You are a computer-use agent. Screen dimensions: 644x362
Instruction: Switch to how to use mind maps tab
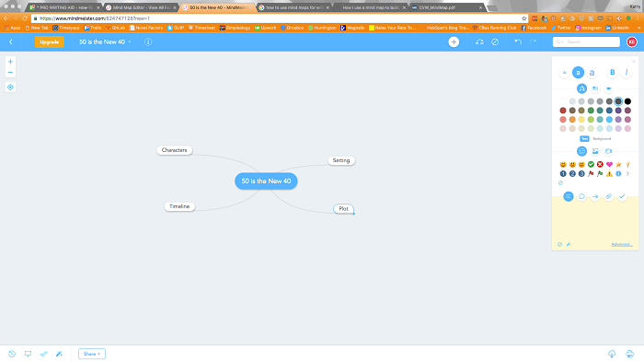pos(294,7)
